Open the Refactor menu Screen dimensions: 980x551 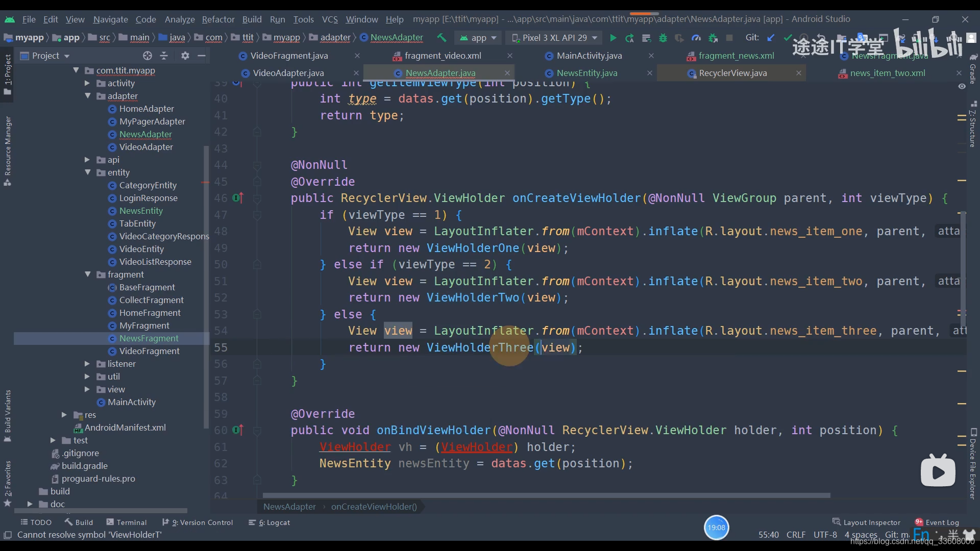coord(218,19)
